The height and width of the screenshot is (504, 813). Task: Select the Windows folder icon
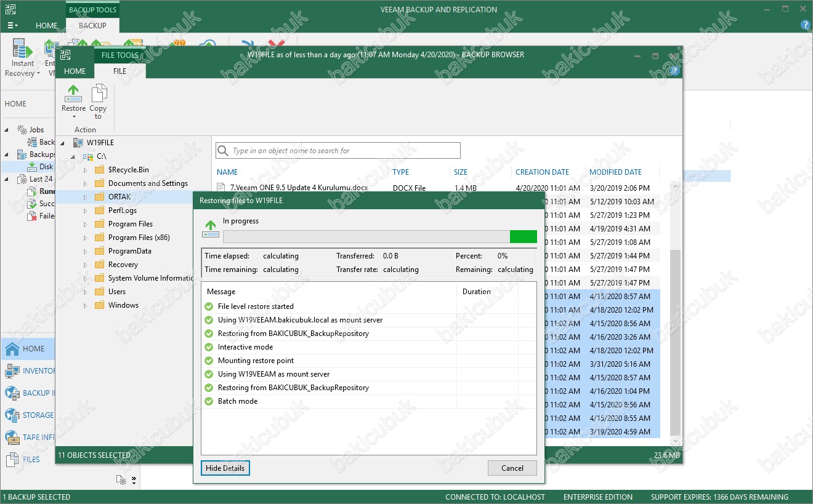coord(99,305)
